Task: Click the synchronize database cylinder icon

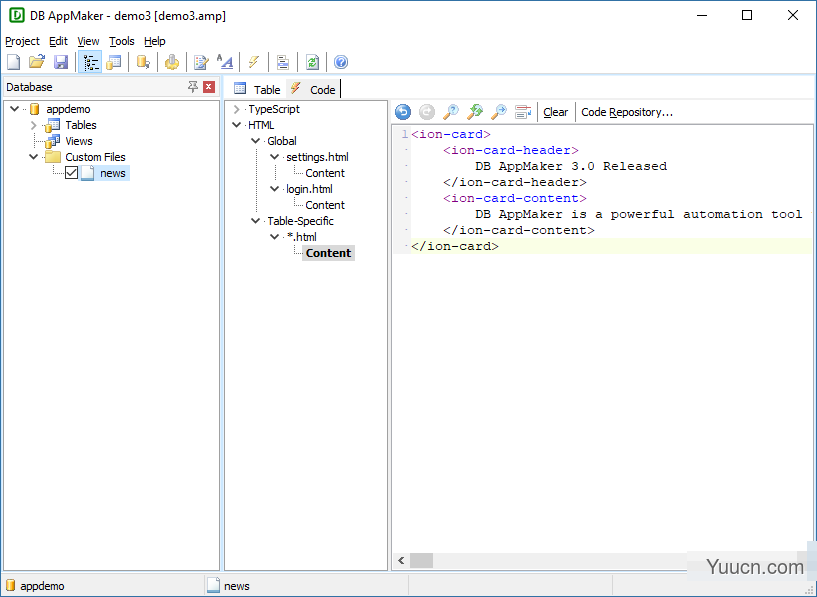Action: 143,62
